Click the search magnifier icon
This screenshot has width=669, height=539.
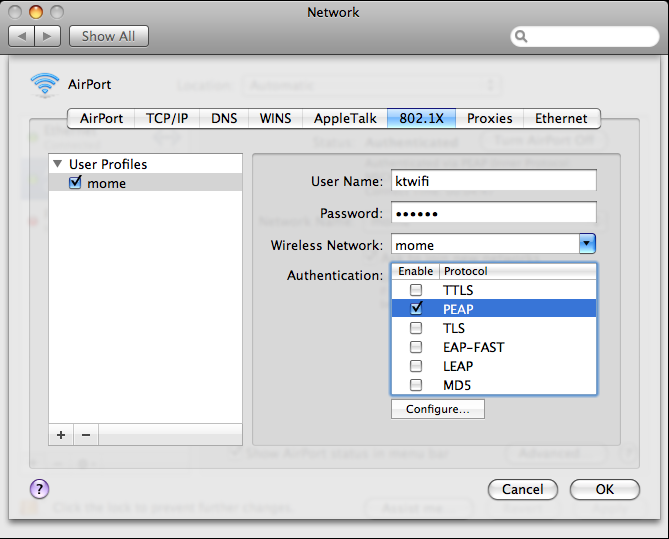tap(521, 36)
